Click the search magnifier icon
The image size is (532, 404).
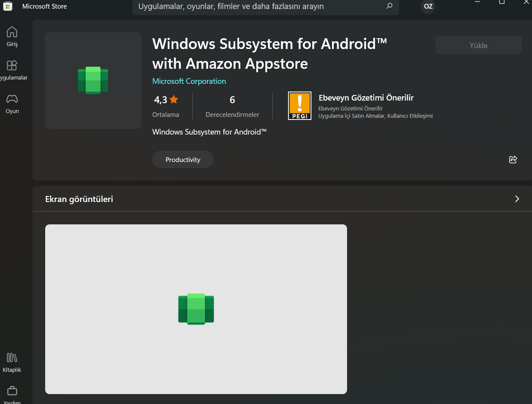tap(390, 6)
